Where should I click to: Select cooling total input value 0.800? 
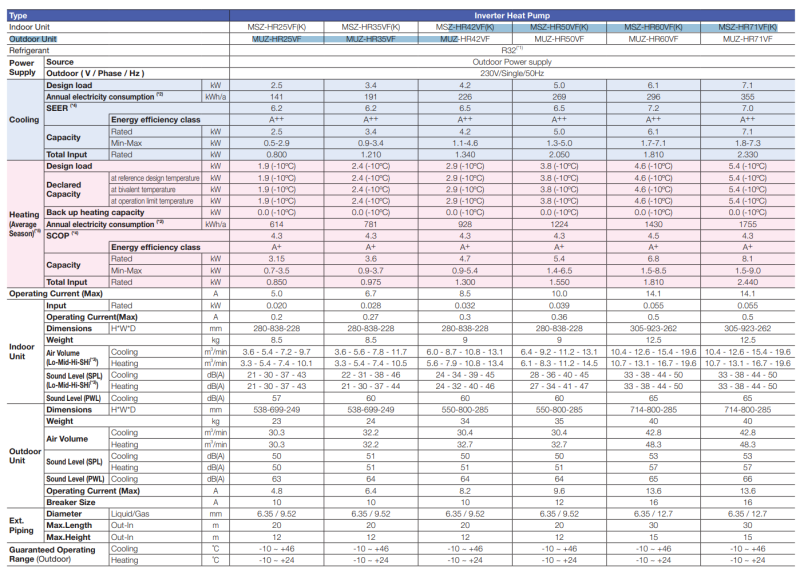(x=277, y=155)
